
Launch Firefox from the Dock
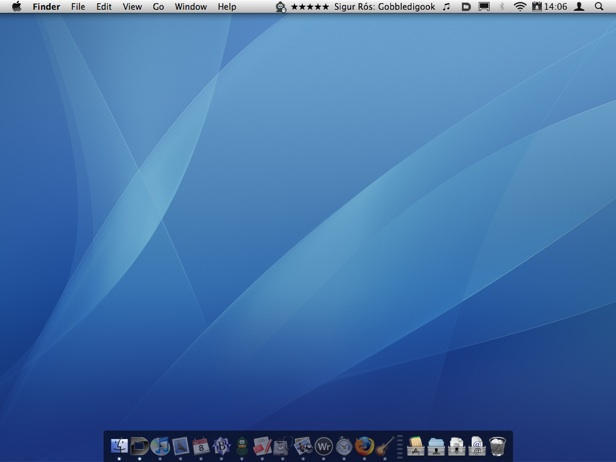364,446
